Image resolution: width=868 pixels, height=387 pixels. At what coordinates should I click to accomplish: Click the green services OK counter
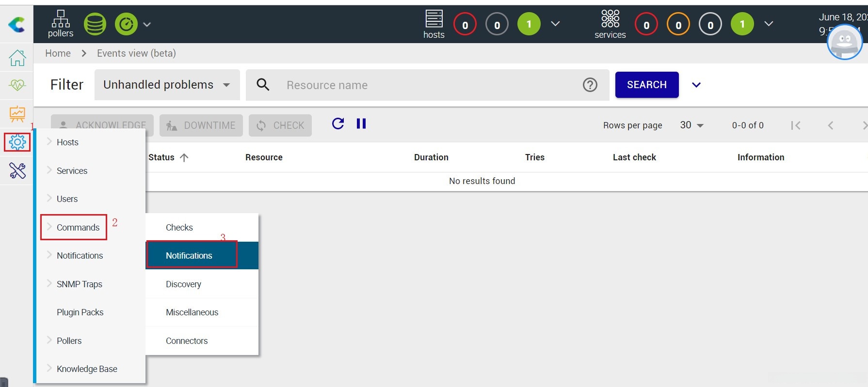click(x=742, y=24)
